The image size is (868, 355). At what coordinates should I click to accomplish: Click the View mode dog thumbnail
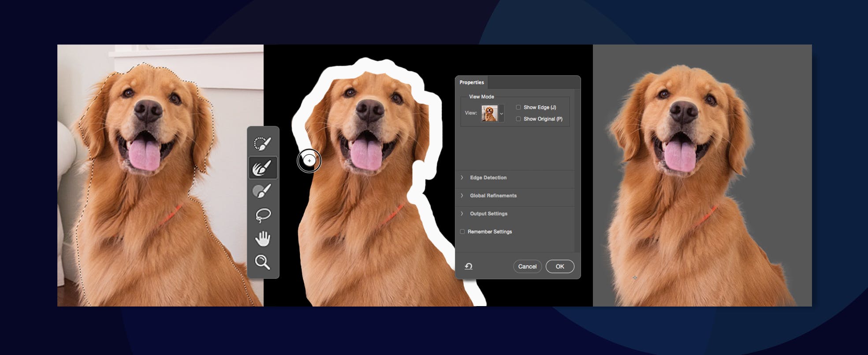pyautogui.click(x=489, y=113)
